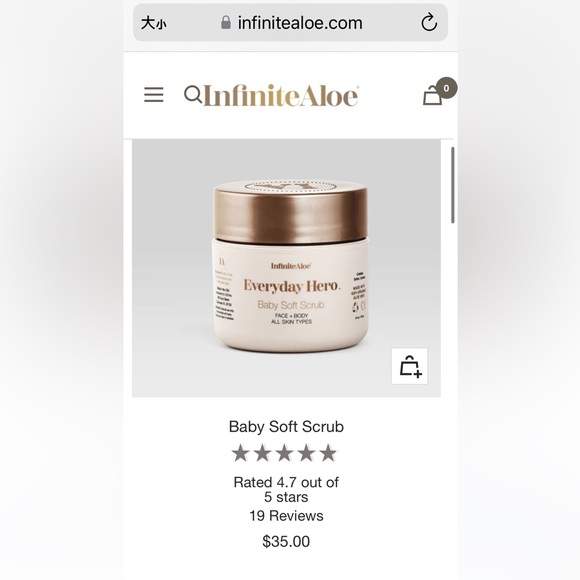Click the search magnifier icon
Image resolution: width=580 pixels, height=580 pixels.
[193, 94]
